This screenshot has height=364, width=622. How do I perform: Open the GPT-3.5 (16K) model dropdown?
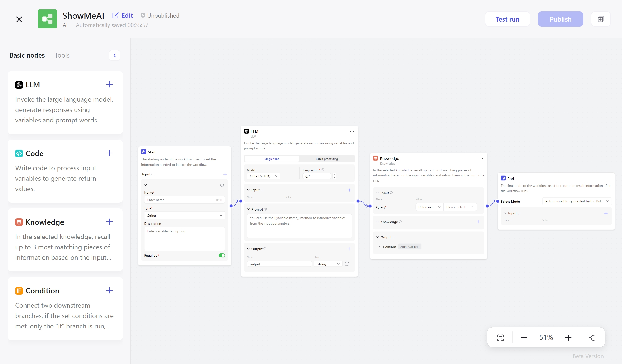click(x=263, y=176)
